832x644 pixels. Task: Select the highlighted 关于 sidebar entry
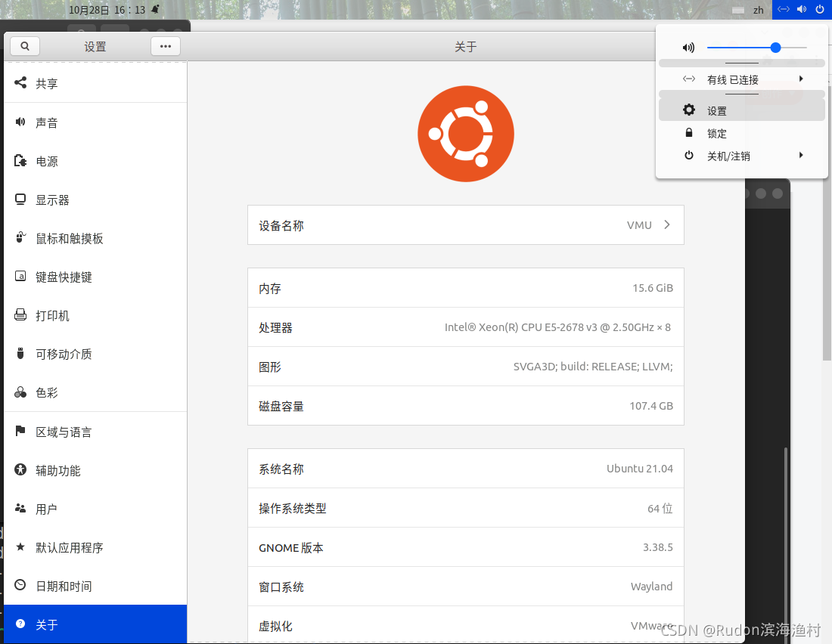(95, 624)
